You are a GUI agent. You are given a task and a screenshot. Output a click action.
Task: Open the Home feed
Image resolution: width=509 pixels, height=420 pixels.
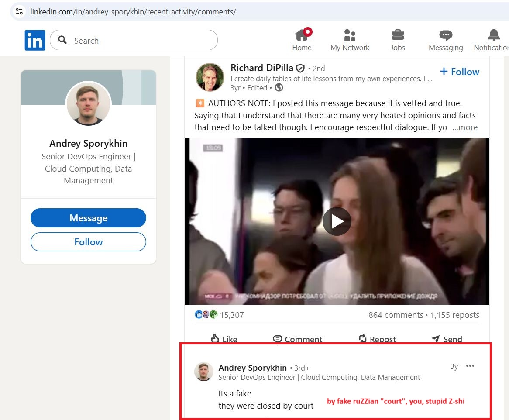click(x=302, y=39)
